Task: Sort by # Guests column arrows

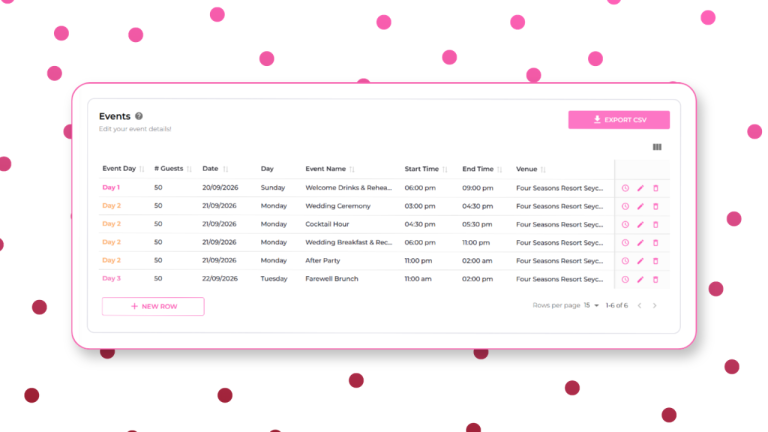Action: pos(189,169)
